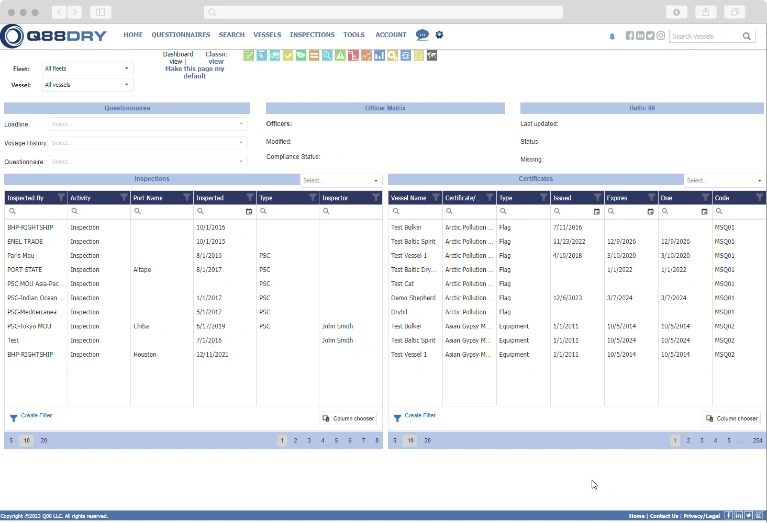Open the Voyage History select box

[x=148, y=143]
